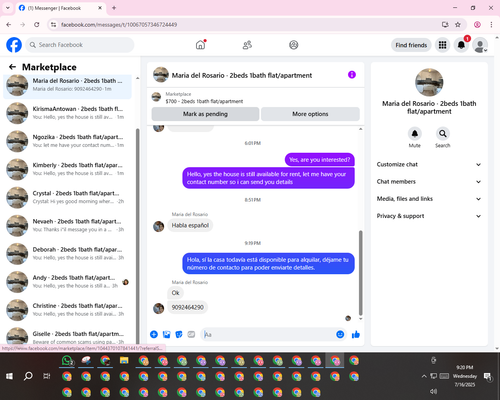Open Task View on the taskbar

[x=47, y=376]
